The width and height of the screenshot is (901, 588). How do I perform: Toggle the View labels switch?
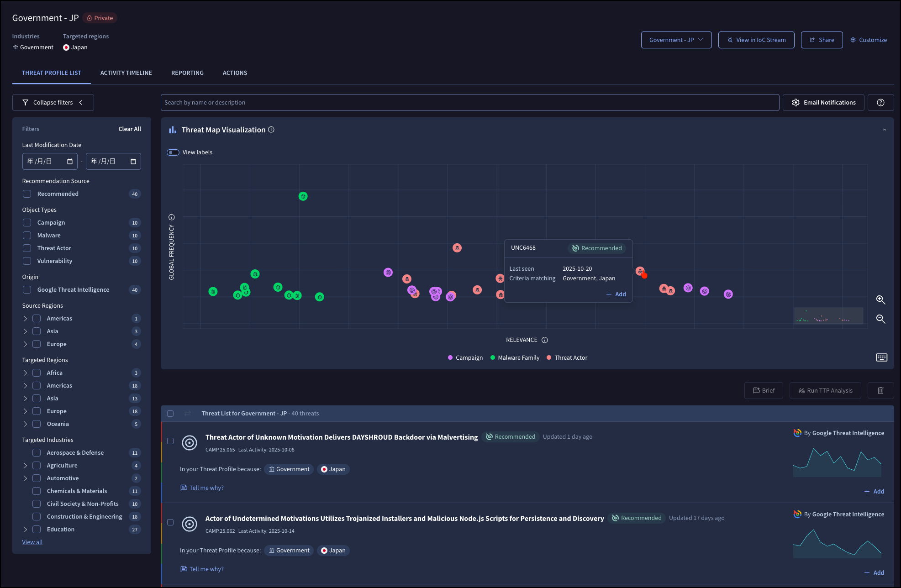pos(173,152)
